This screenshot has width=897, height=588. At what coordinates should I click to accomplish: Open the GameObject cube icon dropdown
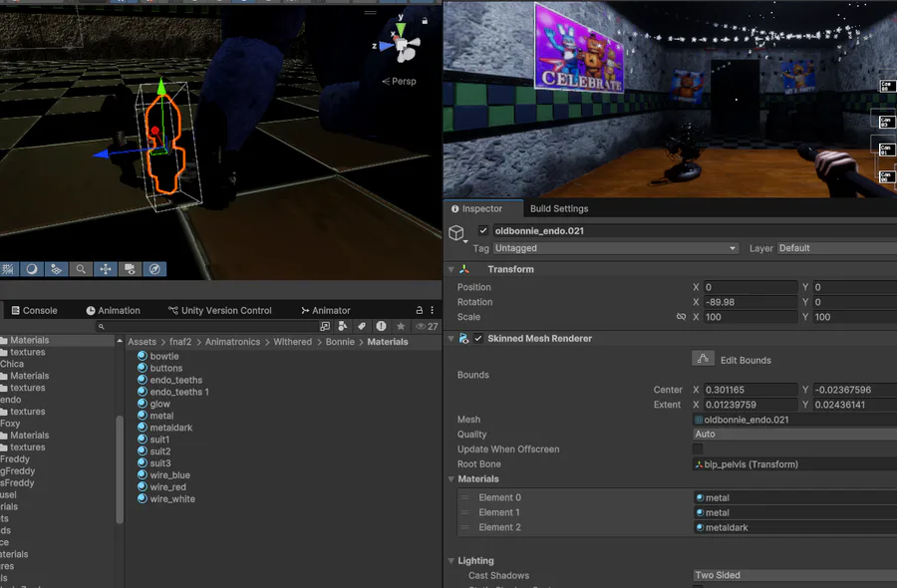[457, 233]
